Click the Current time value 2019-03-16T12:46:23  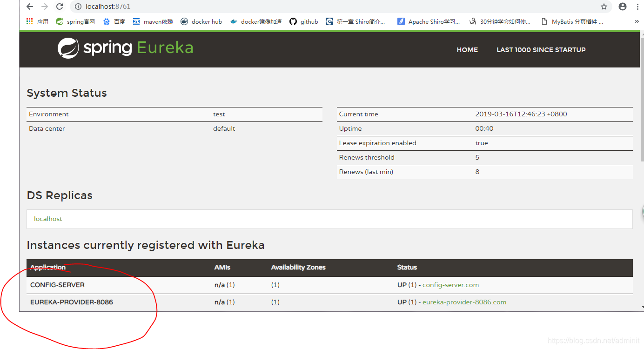pyautogui.click(x=521, y=114)
